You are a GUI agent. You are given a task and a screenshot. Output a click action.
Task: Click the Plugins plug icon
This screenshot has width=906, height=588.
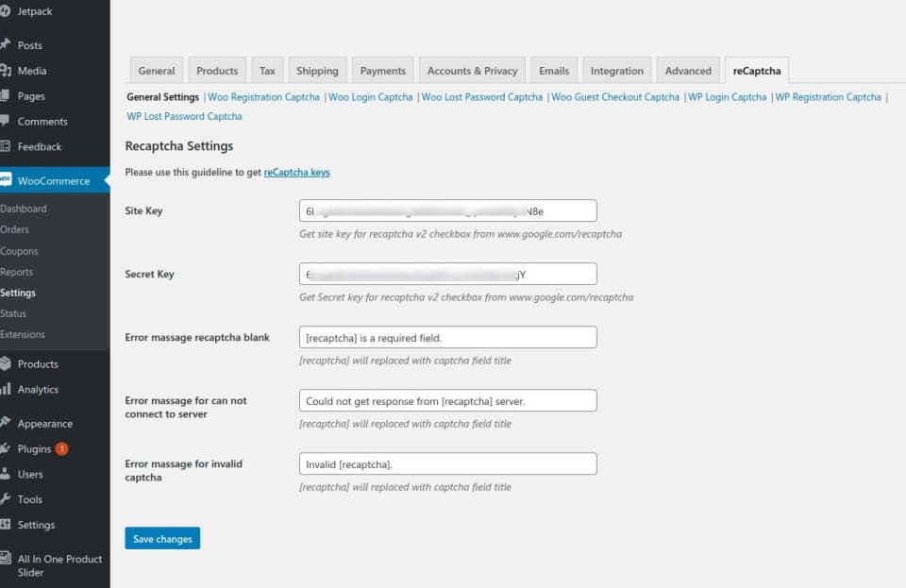pyautogui.click(x=6, y=448)
